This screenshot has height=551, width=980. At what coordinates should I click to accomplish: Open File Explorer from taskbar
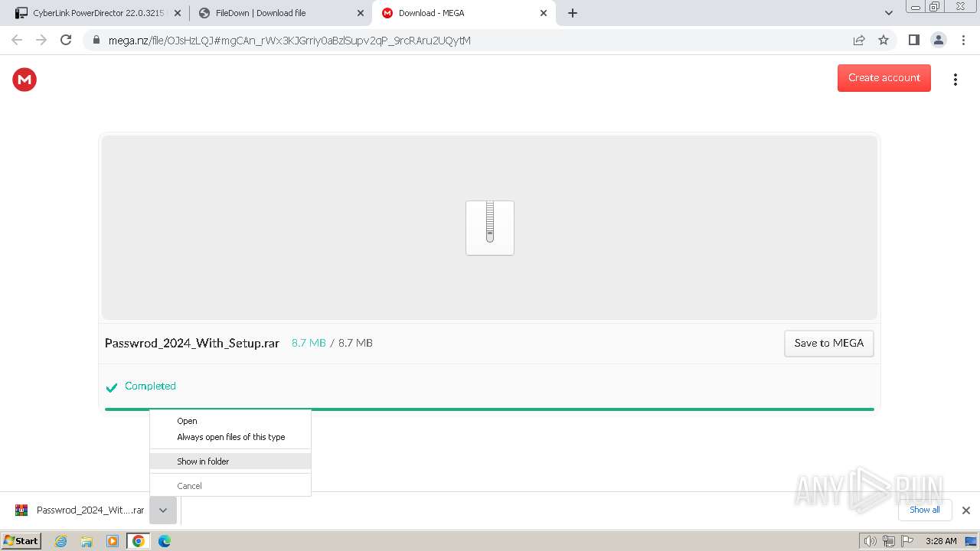tap(87, 541)
